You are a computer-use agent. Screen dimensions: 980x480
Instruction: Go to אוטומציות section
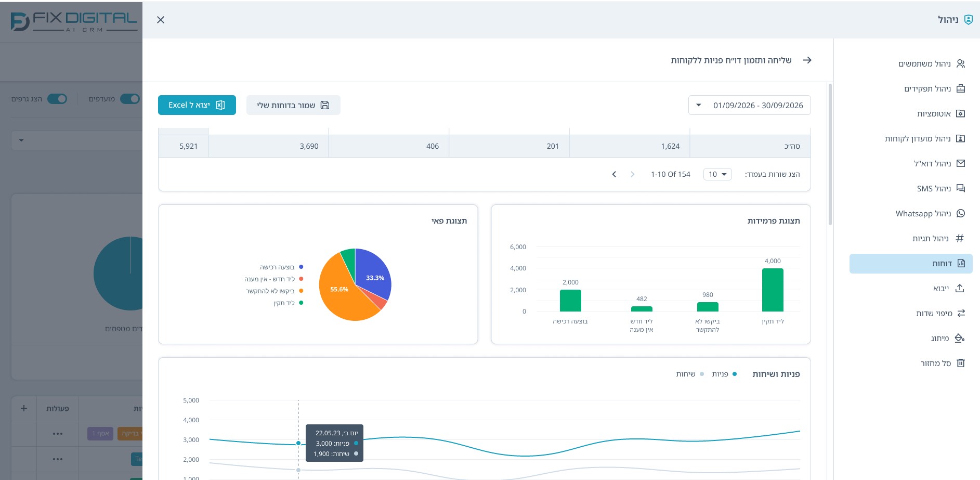[x=940, y=113]
